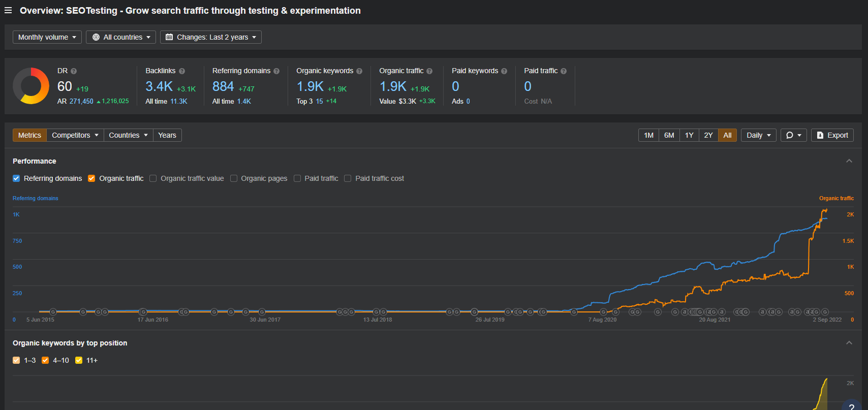Click the '2 Sep 2022' axis label
This screenshot has width=868, height=410.
(x=827, y=320)
